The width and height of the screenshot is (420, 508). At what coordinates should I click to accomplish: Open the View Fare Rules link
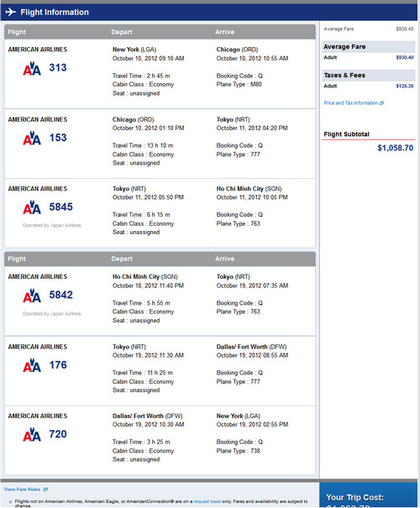23,490
